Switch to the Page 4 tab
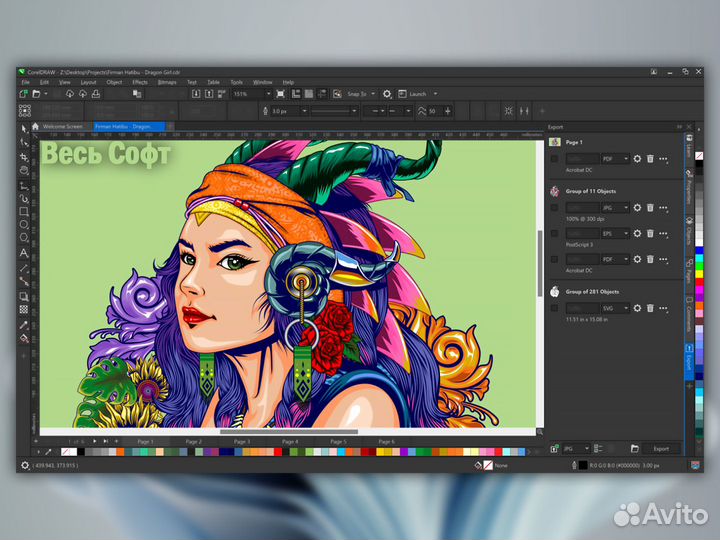Viewport: 720px width, 540px height. 290,441
